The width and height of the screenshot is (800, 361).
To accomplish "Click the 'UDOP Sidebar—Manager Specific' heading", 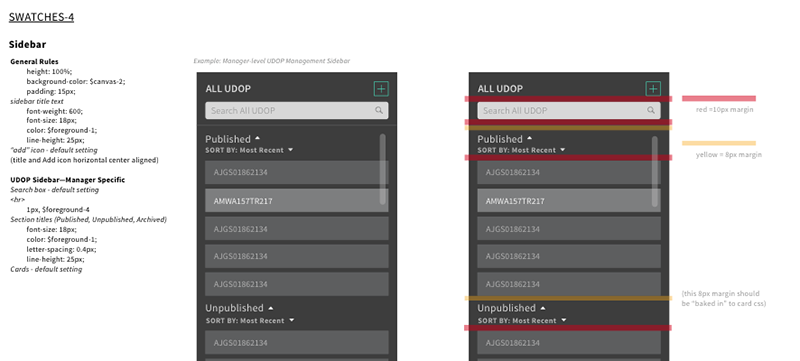I will click(x=67, y=180).
